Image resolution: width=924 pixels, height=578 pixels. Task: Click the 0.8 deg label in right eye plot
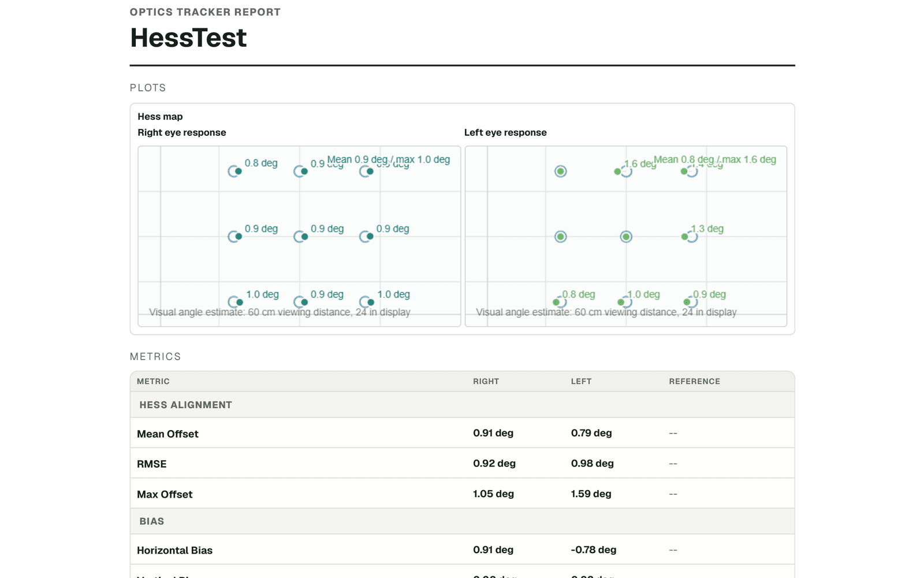[x=261, y=163]
